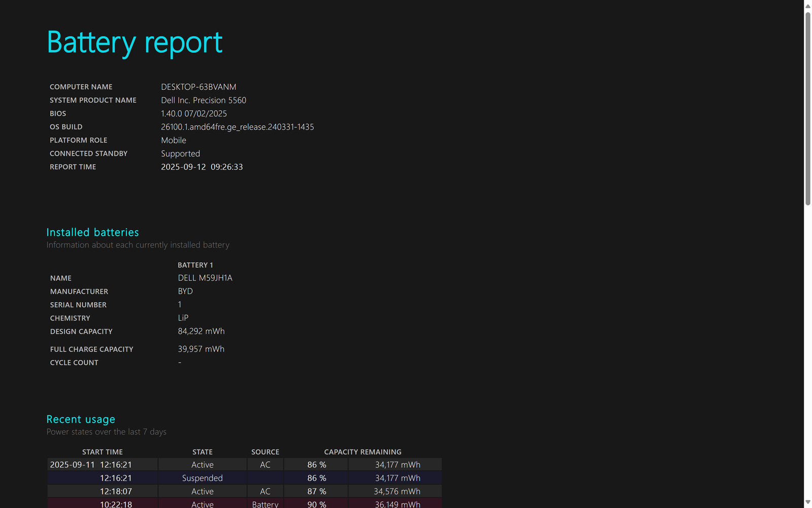Click the Installed batteries heading
812x508 pixels.
click(92, 232)
